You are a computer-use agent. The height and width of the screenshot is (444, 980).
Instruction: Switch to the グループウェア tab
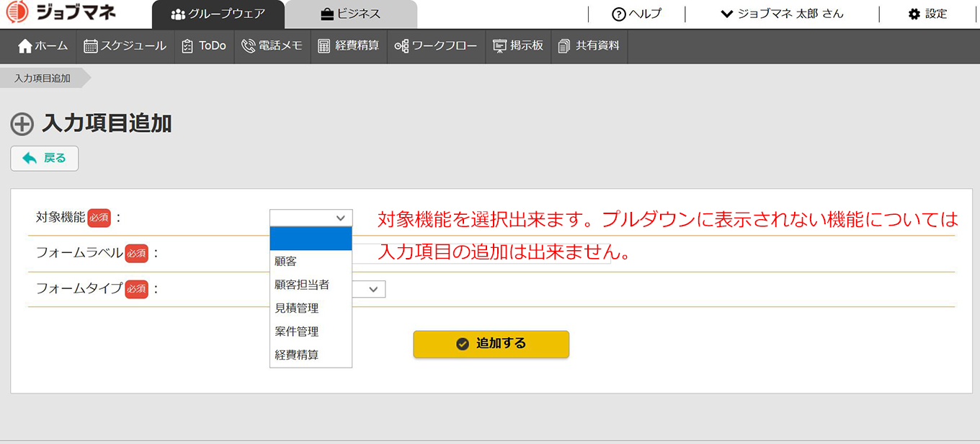(x=218, y=14)
